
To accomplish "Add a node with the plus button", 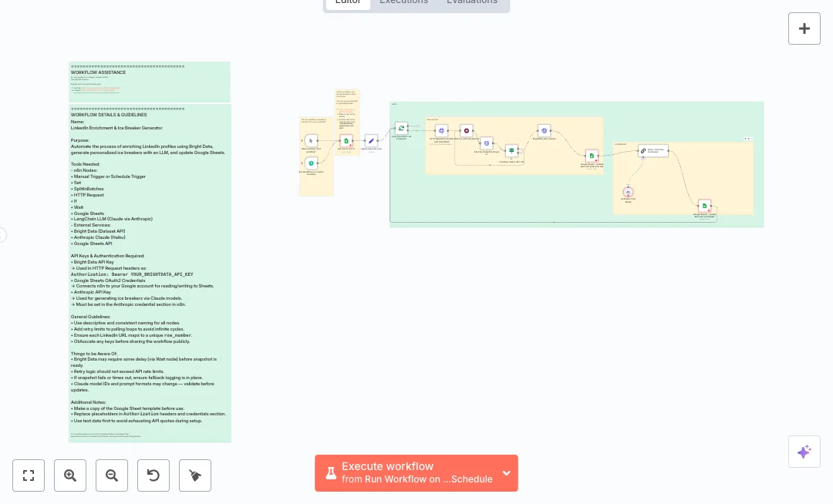I will (x=804, y=29).
